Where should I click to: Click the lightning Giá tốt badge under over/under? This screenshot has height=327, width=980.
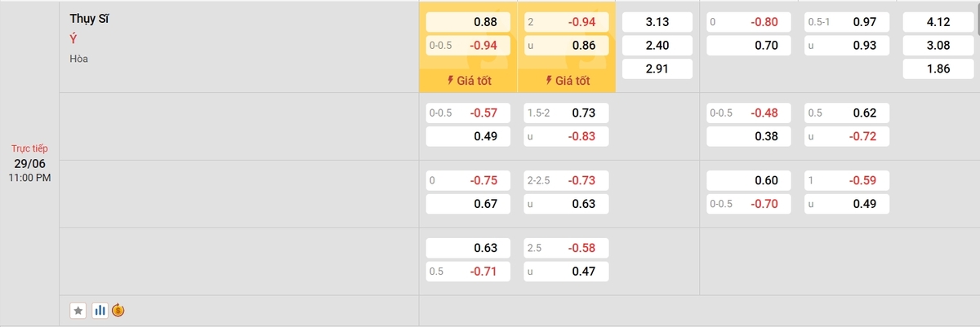566,81
